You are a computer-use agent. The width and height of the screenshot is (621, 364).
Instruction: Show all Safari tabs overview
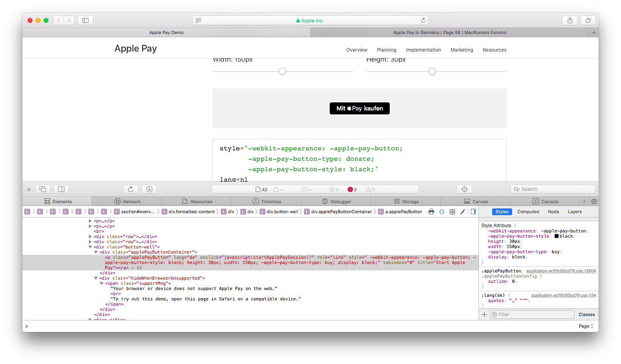[588, 20]
